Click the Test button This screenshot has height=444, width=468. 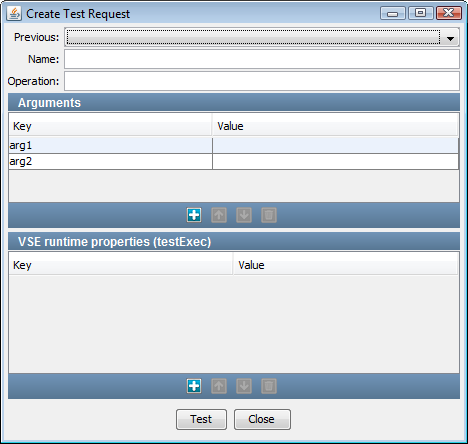tap(201, 419)
